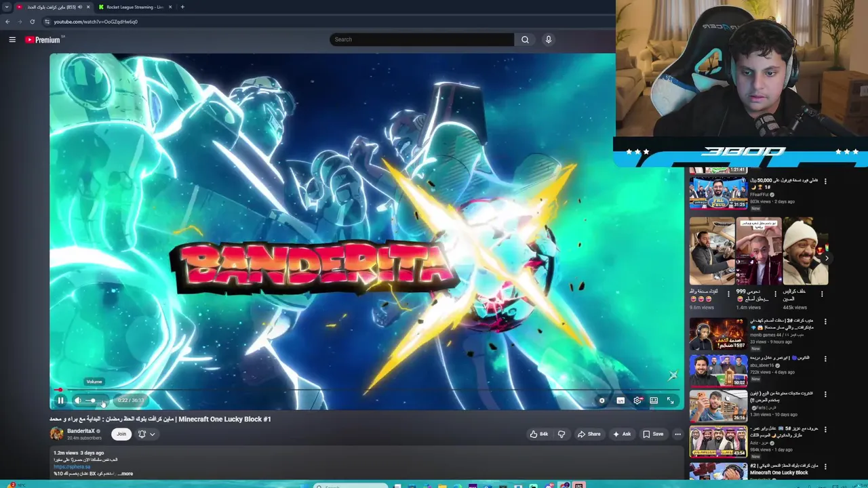Click the YouTube search field

pos(422,39)
